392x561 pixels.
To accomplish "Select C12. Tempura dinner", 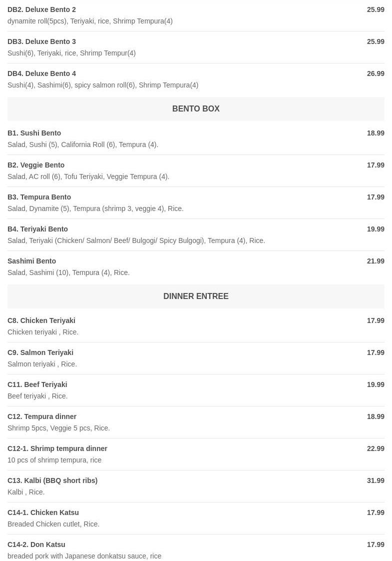I will (42, 417).
